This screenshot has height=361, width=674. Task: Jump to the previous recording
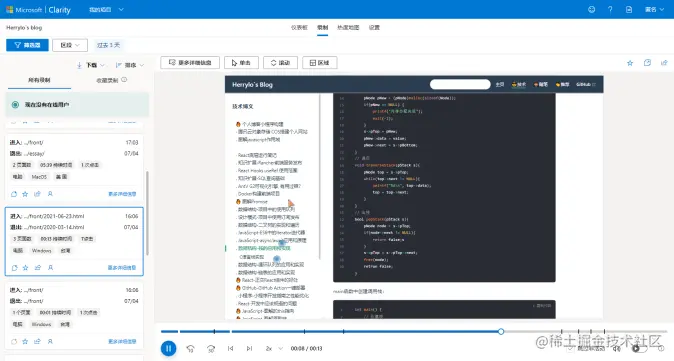click(230, 349)
